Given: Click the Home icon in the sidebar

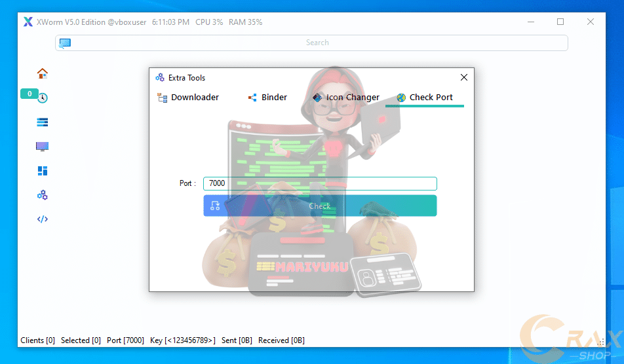Looking at the screenshot, I should click(x=43, y=73).
